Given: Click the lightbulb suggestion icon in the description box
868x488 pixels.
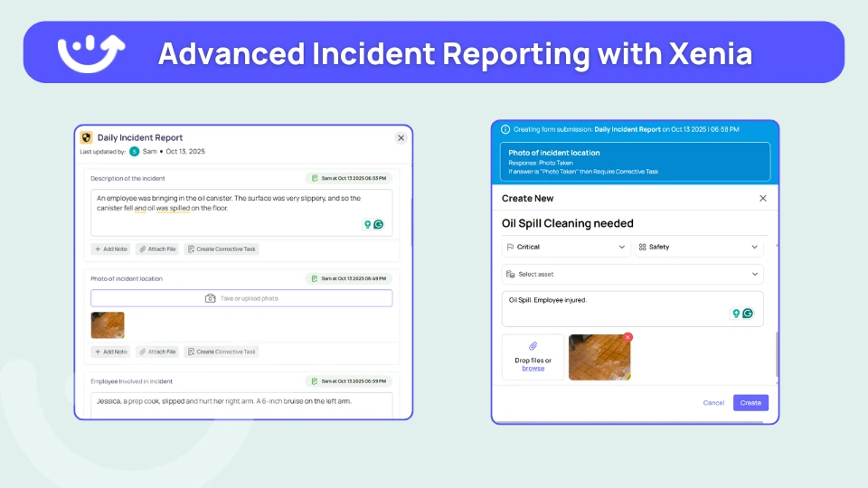Looking at the screenshot, I should coord(367,224).
